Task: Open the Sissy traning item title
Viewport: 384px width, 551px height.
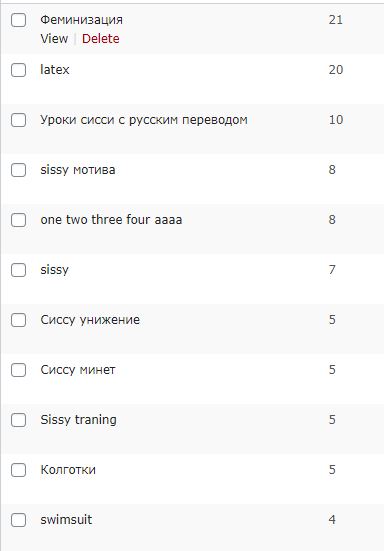Action: (x=78, y=420)
